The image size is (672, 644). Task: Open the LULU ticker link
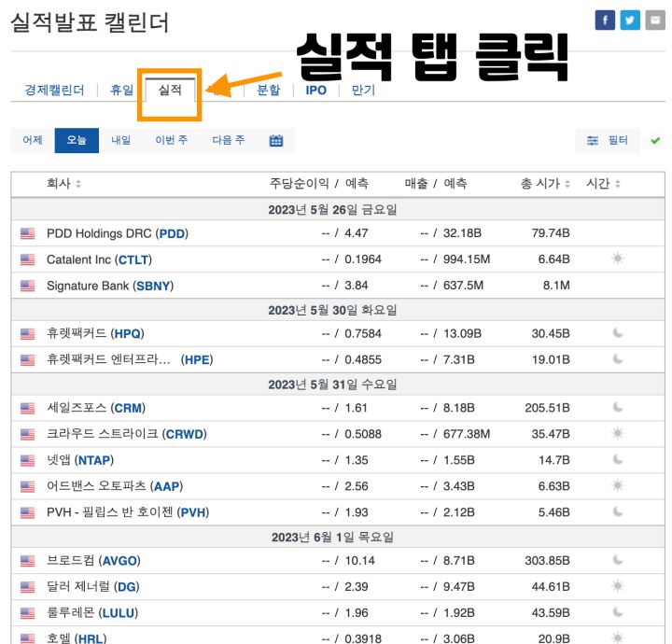tap(119, 613)
